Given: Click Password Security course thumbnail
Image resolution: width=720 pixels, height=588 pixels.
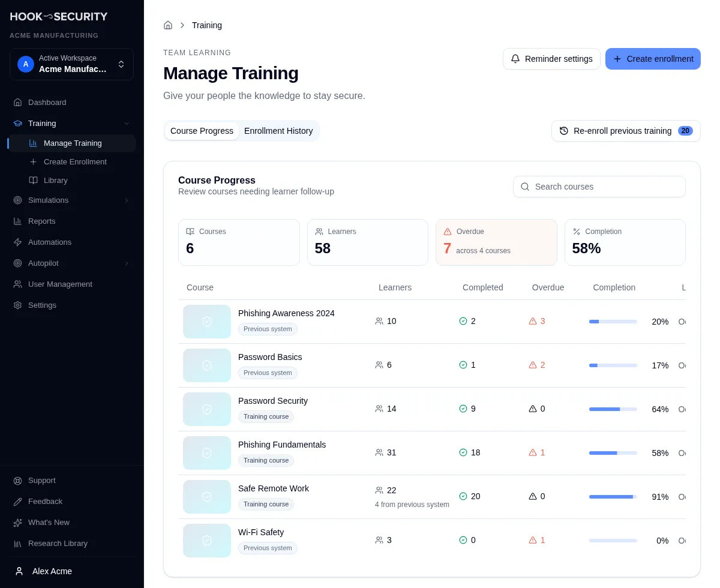Looking at the screenshot, I should (x=207, y=409).
